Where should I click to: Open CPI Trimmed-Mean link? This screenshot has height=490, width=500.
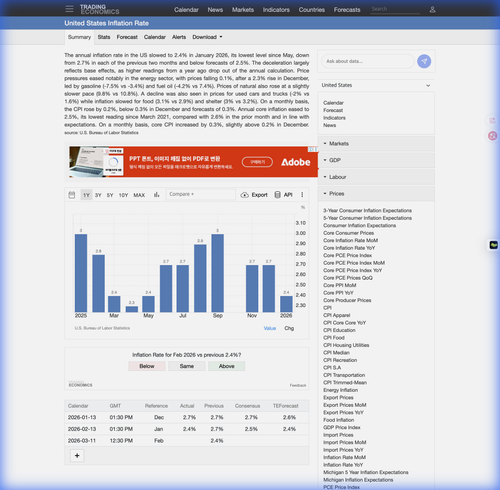(x=345, y=383)
